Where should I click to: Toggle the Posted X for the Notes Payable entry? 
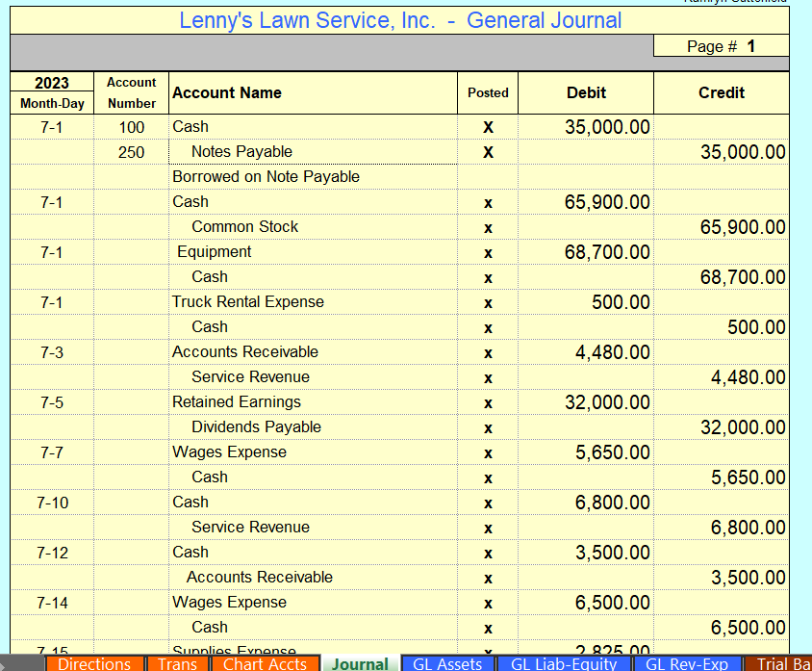tap(488, 151)
